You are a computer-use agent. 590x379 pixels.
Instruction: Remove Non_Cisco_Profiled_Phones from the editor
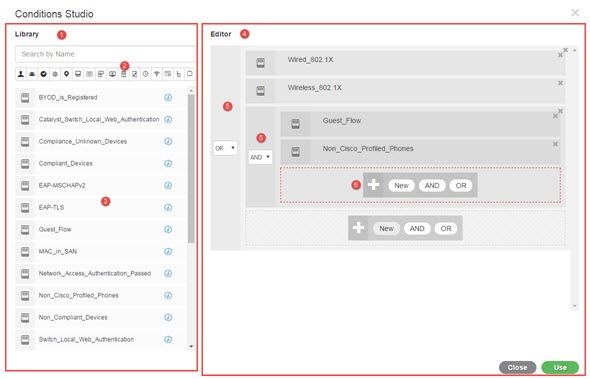point(555,144)
